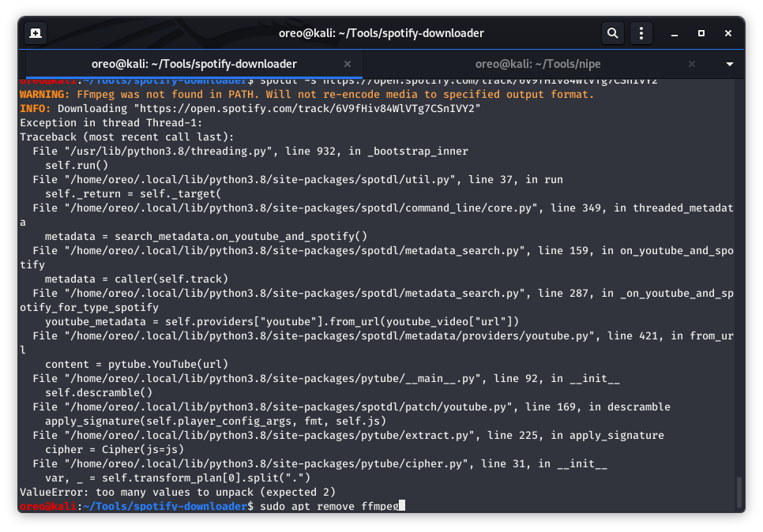This screenshot has height=532, width=763.
Task: Click the 'youtube_metadata = self.providers' line
Action: click(x=282, y=321)
